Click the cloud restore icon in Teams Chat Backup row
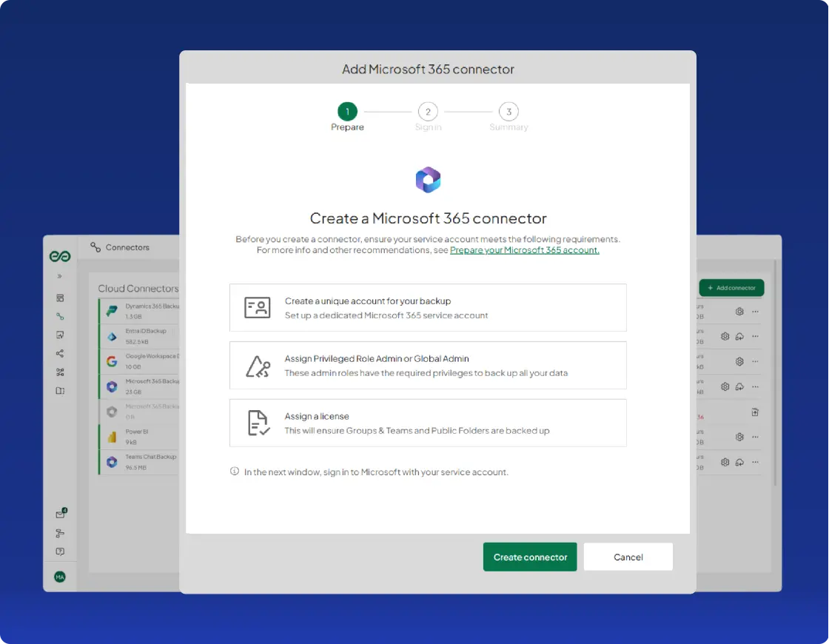Image resolution: width=829 pixels, height=644 pixels. tap(739, 462)
